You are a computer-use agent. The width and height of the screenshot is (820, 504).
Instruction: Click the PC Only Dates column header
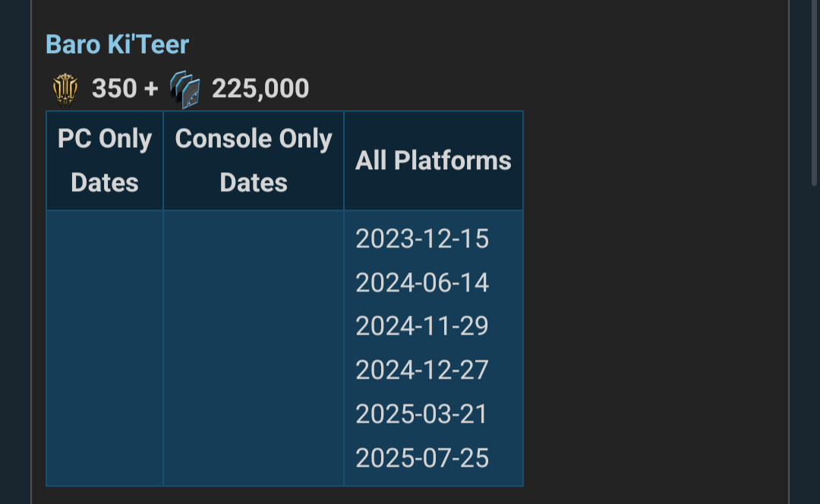[x=105, y=160]
